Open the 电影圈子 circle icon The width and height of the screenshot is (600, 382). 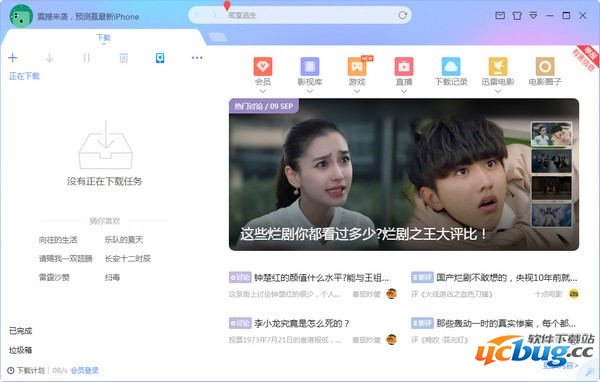point(545,67)
